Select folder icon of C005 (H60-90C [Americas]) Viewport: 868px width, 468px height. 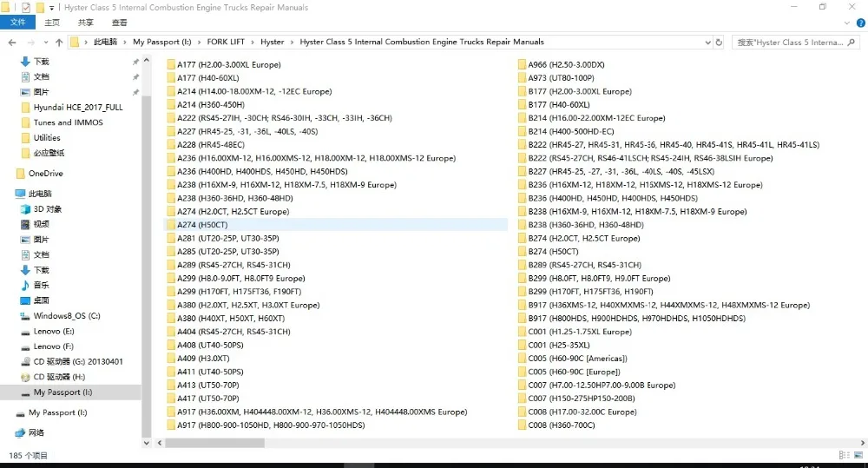click(522, 359)
